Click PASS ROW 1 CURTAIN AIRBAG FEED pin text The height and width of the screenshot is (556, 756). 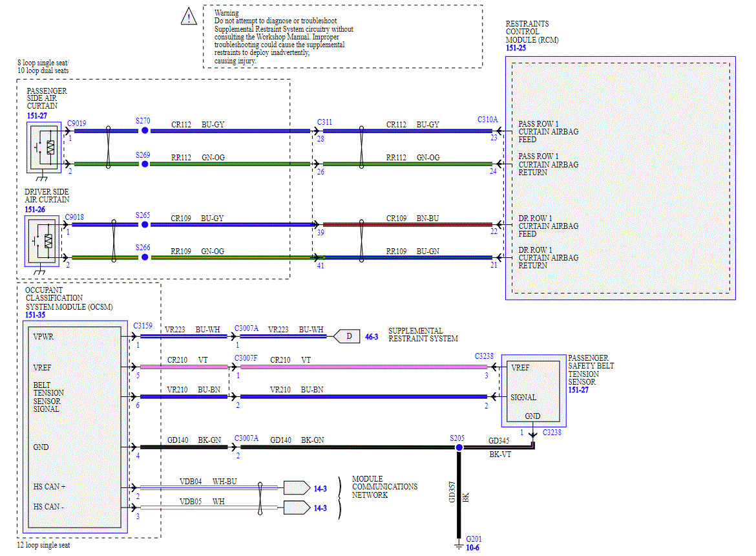tap(548, 132)
